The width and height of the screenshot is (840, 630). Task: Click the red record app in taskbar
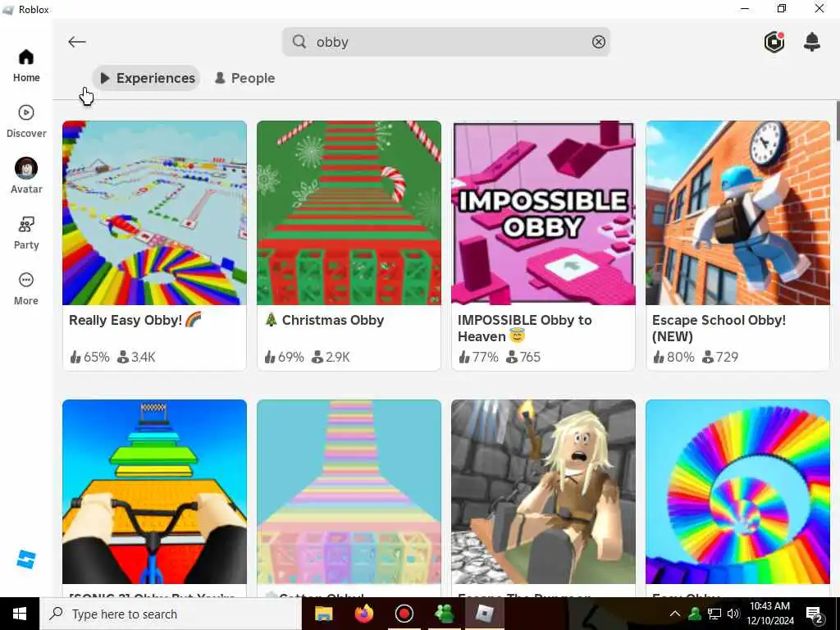click(404, 614)
